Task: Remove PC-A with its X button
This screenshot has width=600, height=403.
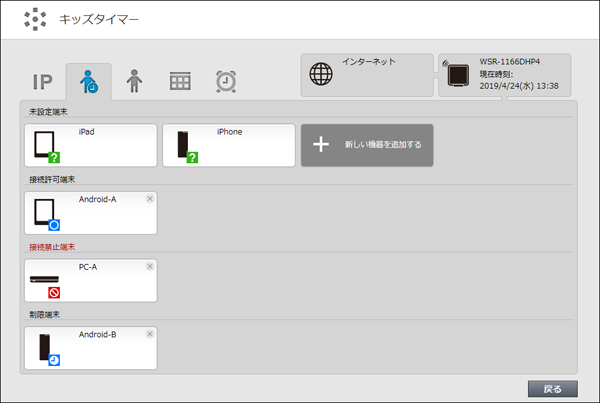Action: (150, 266)
